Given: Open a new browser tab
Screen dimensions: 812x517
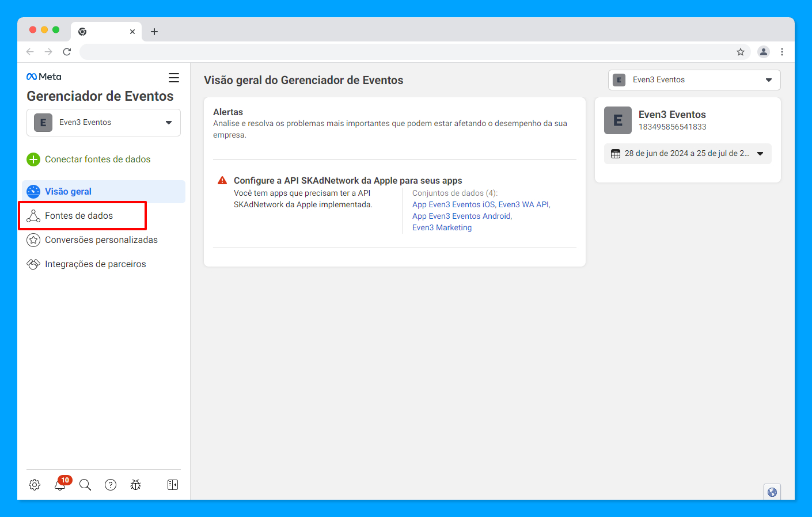Looking at the screenshot, I should click(x=154, y=32).
